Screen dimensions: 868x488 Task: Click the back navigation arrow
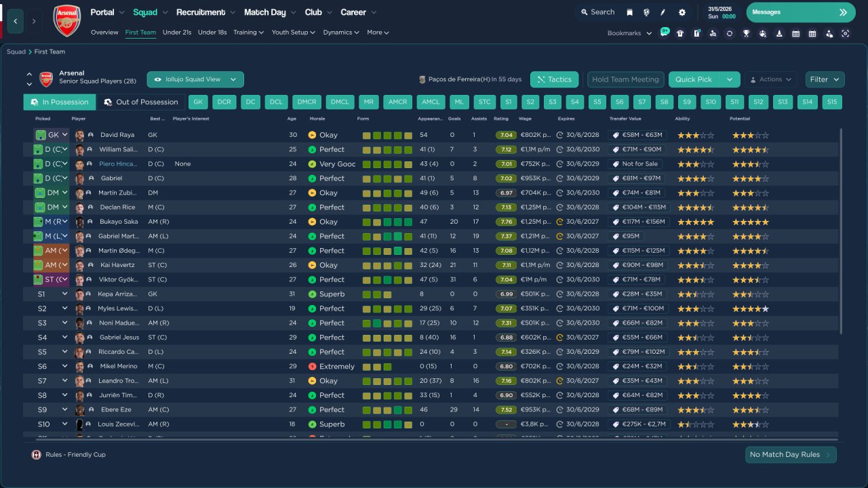click(16, 21)
